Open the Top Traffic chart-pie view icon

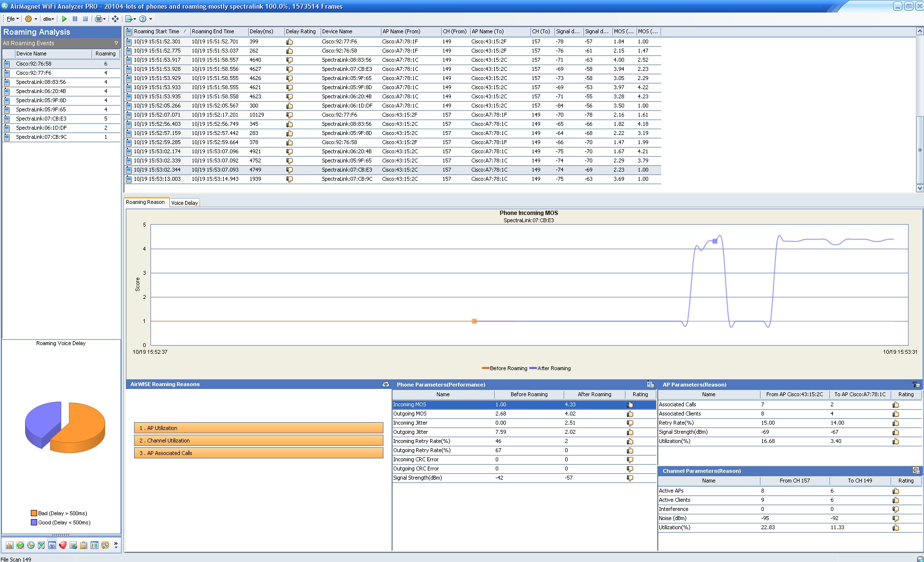pyautogui.click(x=73, y=545)
